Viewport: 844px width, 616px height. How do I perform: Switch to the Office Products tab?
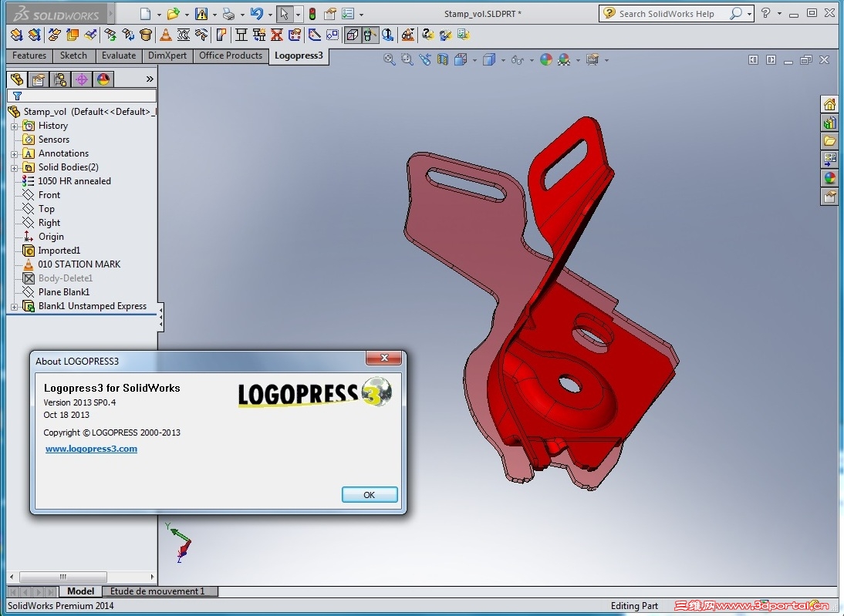coord(231,56)
